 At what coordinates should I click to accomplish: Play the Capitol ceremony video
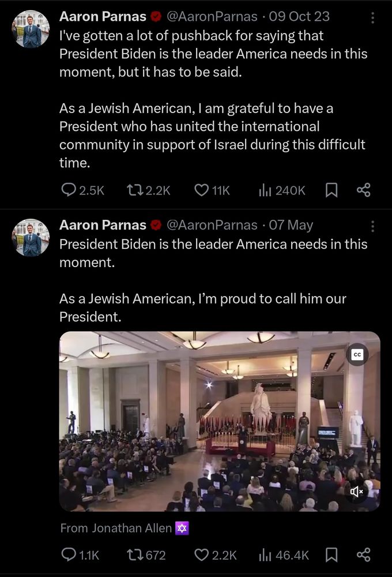[220, 421]
